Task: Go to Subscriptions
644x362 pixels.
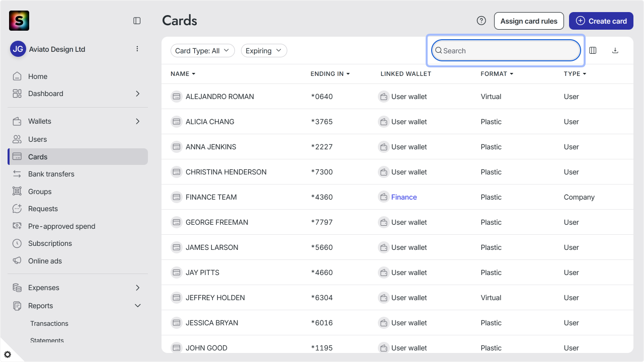Action: pos(77,243)
